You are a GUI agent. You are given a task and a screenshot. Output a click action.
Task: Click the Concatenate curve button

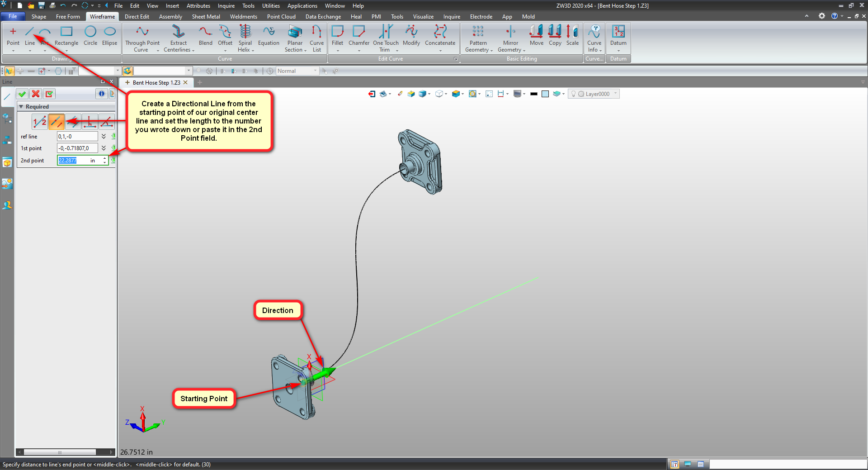tap(440, 36)
